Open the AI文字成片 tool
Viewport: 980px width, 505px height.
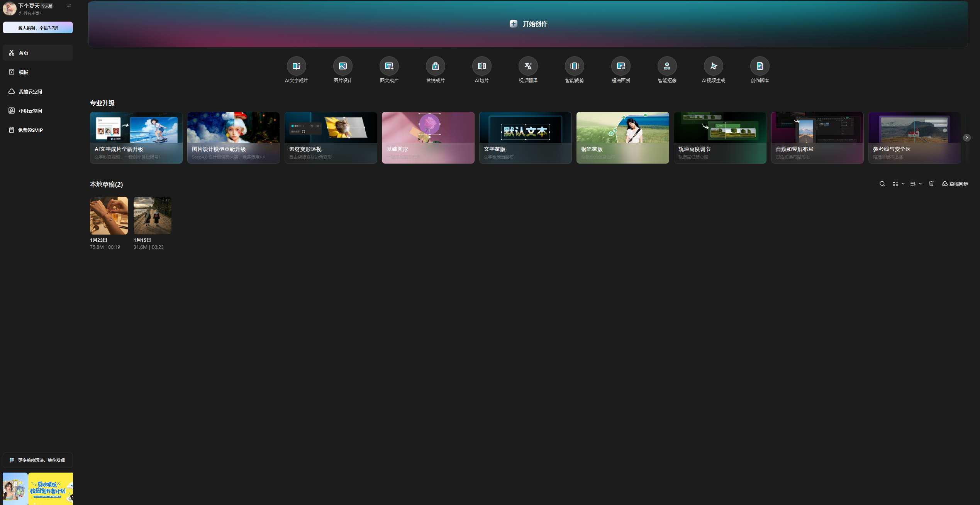[296, 66]
